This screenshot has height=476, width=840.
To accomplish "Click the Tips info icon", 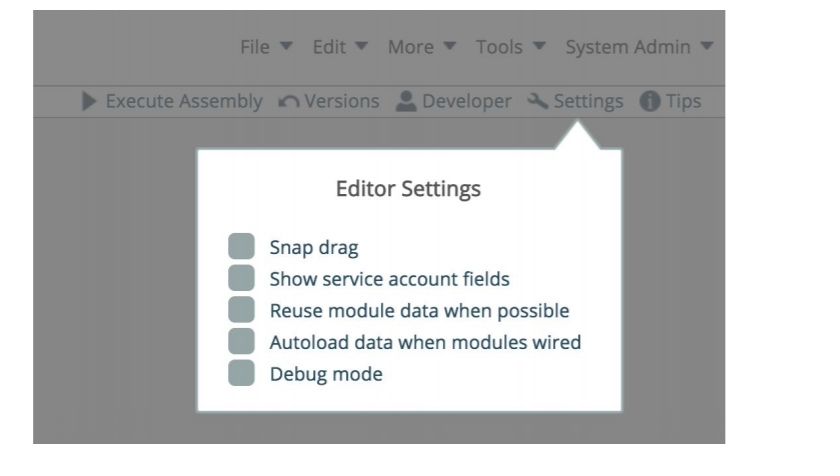I will point(650,101).
